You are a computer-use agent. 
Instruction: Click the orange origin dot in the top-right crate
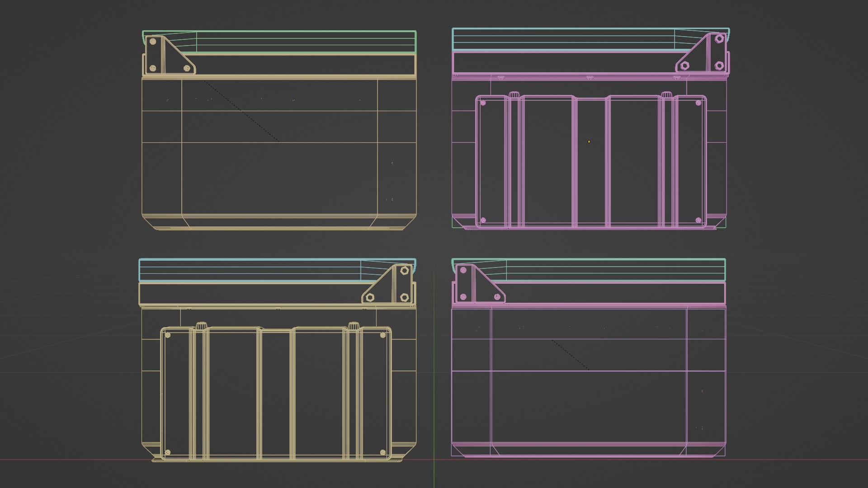tap(589, 141)
